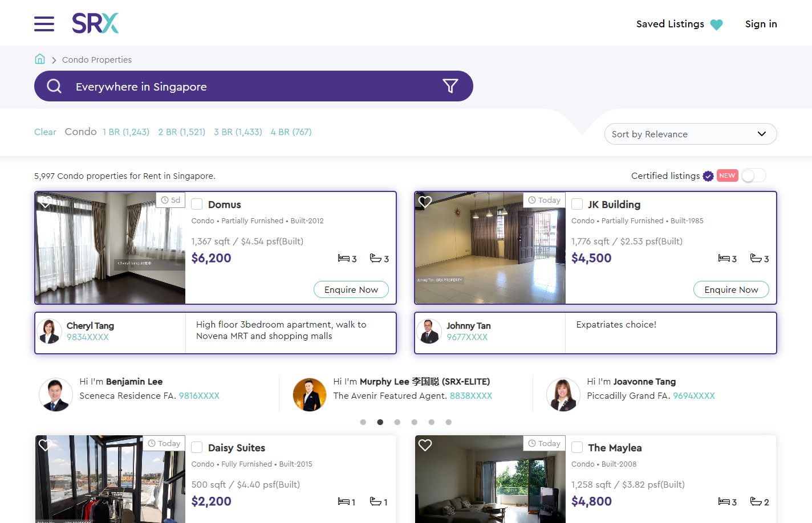Enquire Now on Domus listing
The height and width of the screenshot is (523, 812).
click(x=351, y=289)
